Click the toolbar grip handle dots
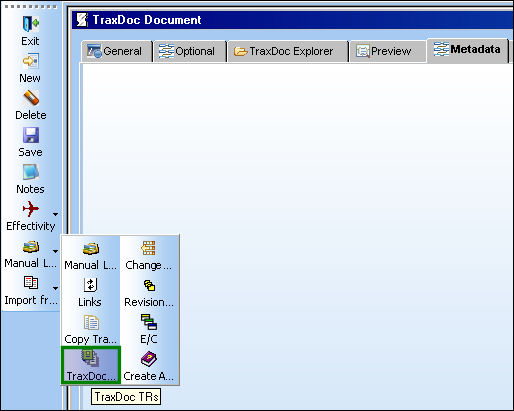Image resolution: width=514 pixels, height=411 pixels. pyautogui.click(x=31, y=6)
